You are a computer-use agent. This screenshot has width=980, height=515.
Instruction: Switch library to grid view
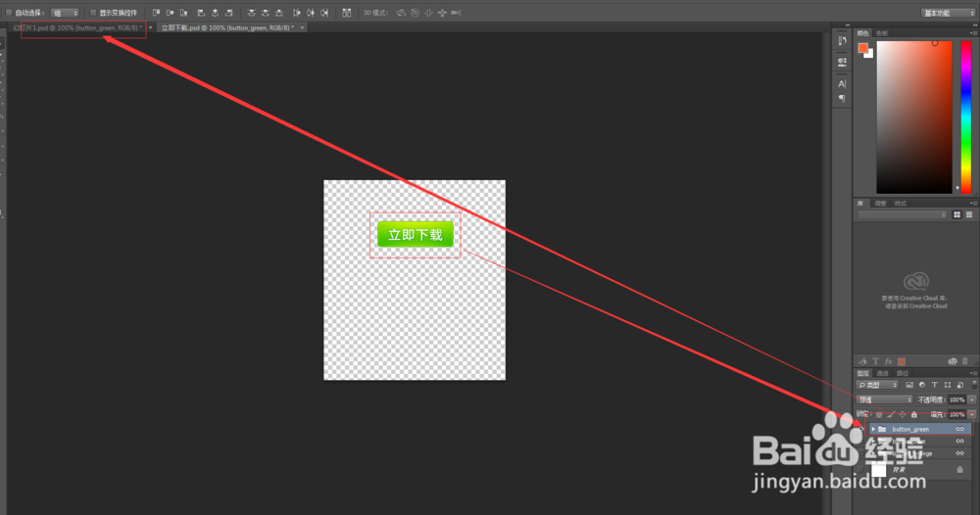point(956,214)
